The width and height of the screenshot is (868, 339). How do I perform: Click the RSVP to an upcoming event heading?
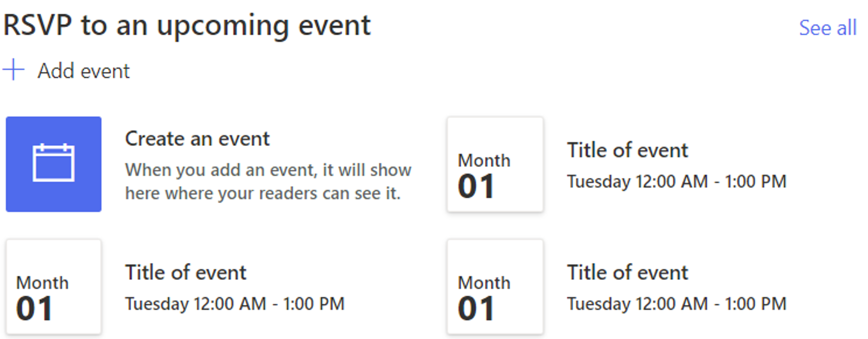(187, 26)
